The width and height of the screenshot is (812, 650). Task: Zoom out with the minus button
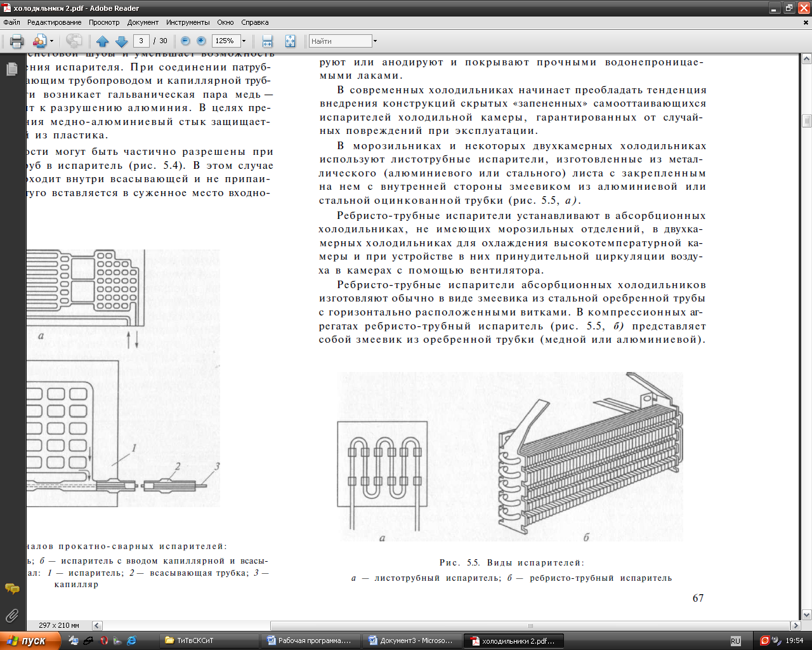pyautogui.click(x=185, y=41)
